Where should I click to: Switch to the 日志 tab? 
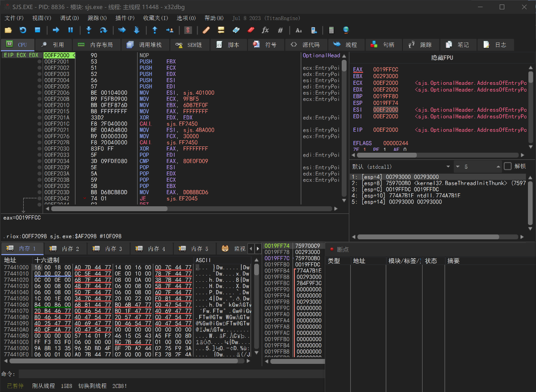(x=495, y=45)
